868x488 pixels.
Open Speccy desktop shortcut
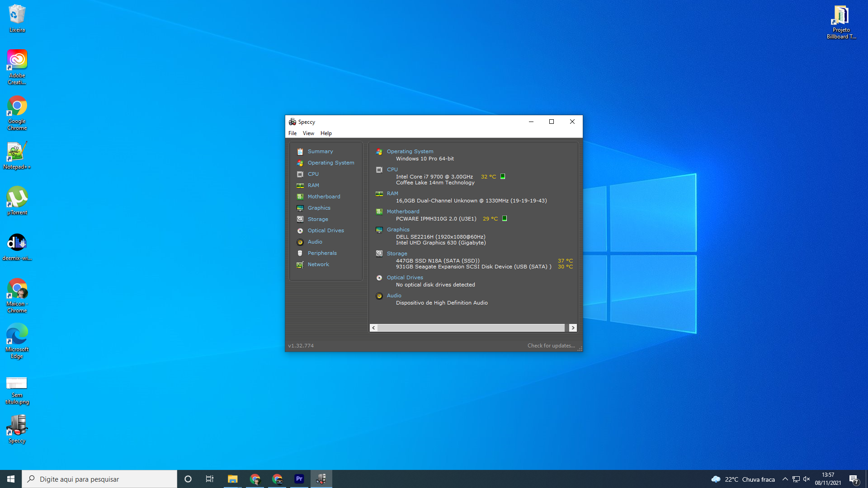[x=17, y=429]
